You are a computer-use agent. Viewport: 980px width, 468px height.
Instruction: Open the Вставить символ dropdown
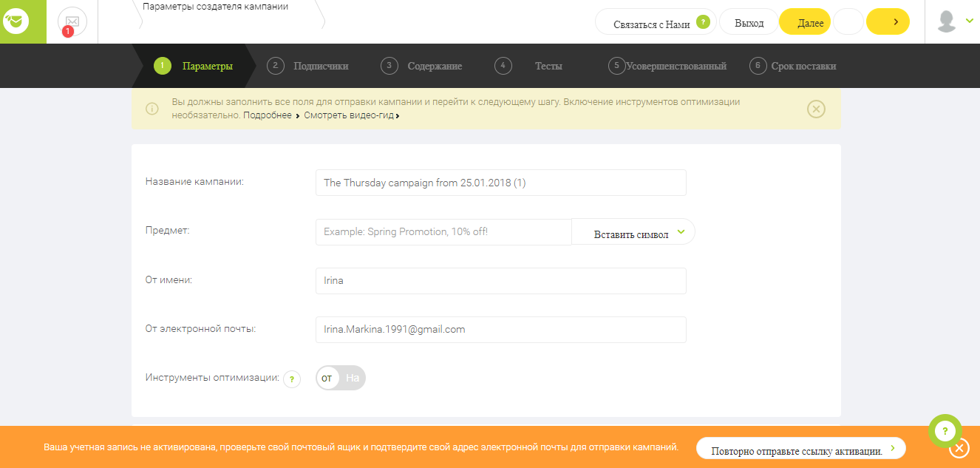coord(633,232)
